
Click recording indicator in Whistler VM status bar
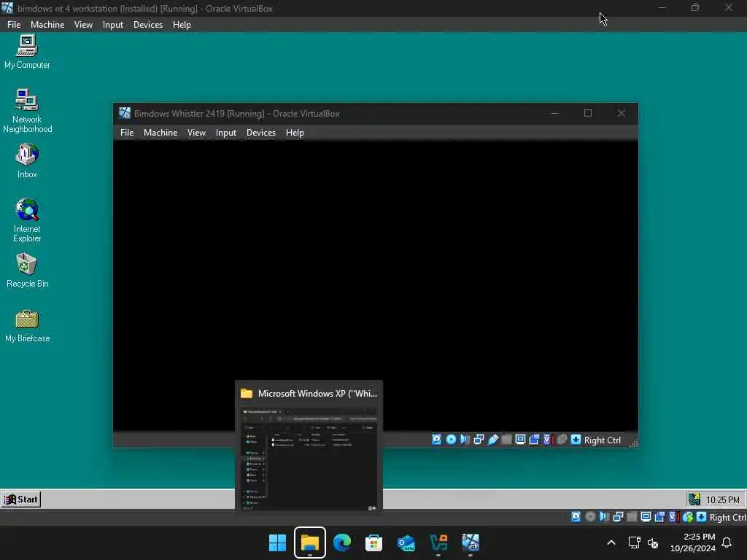pos(534,440)
